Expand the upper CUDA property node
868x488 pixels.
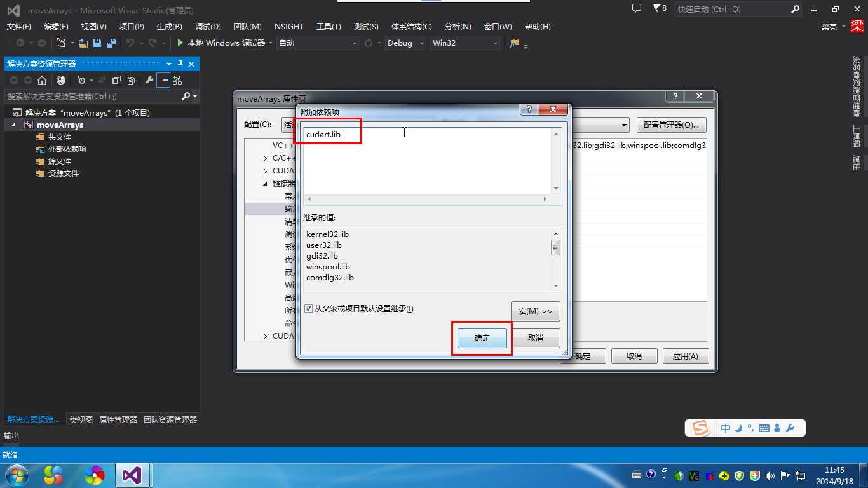(266, 171)
